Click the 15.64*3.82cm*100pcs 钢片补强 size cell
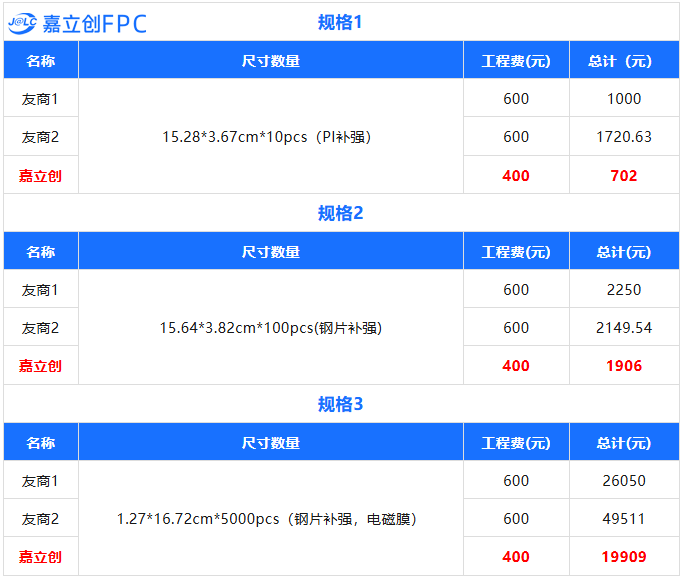685x581 pixels. (271, 328)
